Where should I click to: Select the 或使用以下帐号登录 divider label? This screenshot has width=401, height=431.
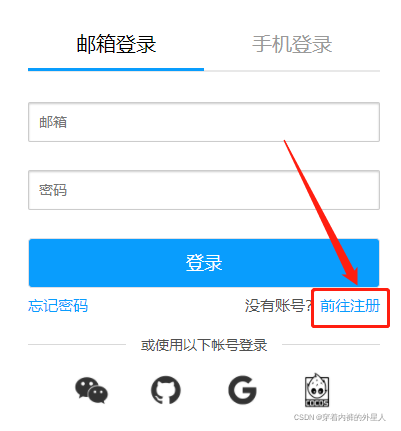point(204,345)
